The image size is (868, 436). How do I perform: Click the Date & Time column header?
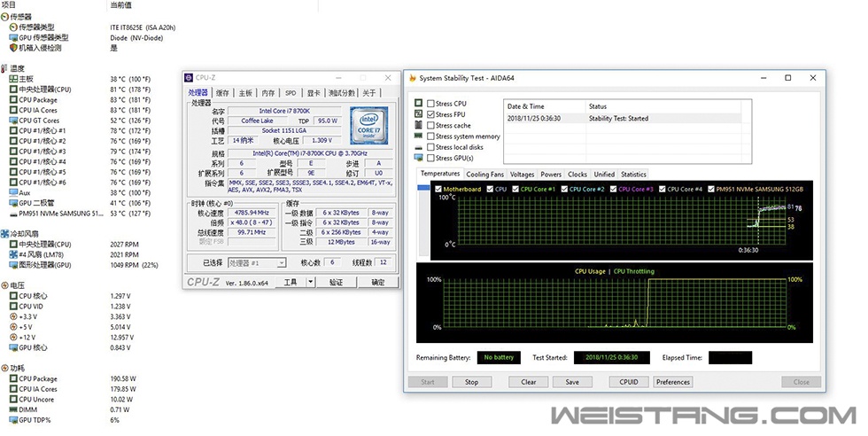point(544,106)
